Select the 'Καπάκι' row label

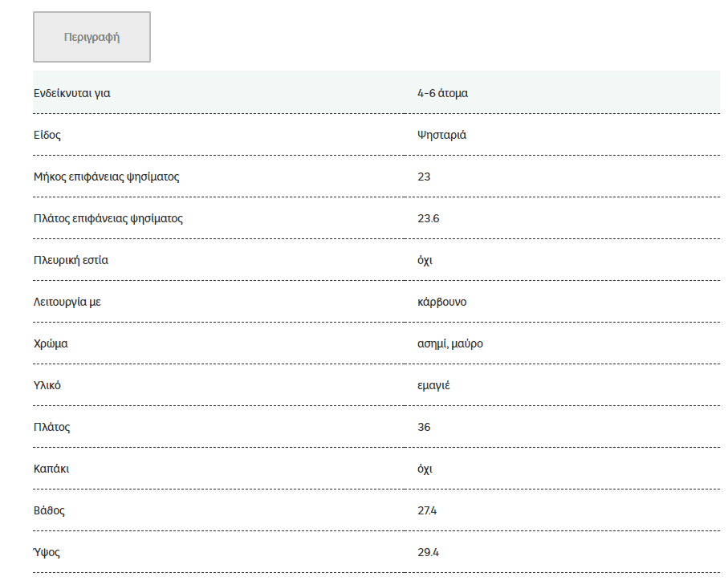click(x=51, y=469)
